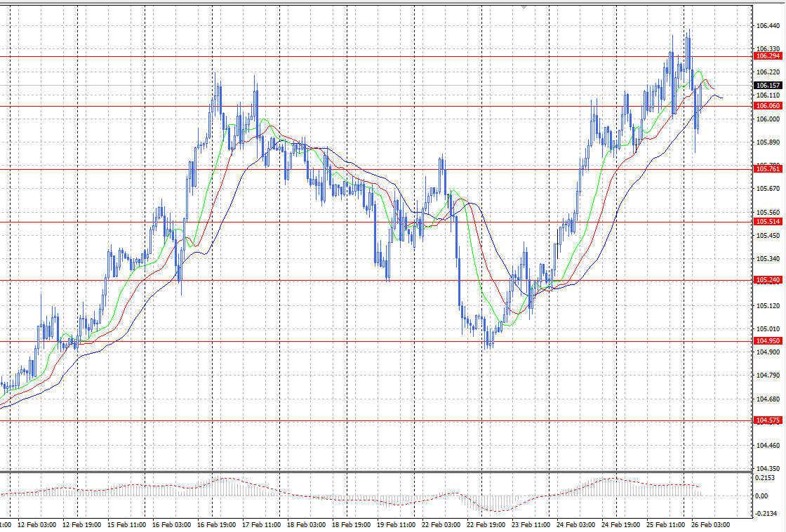This screenshot has width=786, height=532.
Task: Click the 105.670 price scale value
Action: coord(768,189)
